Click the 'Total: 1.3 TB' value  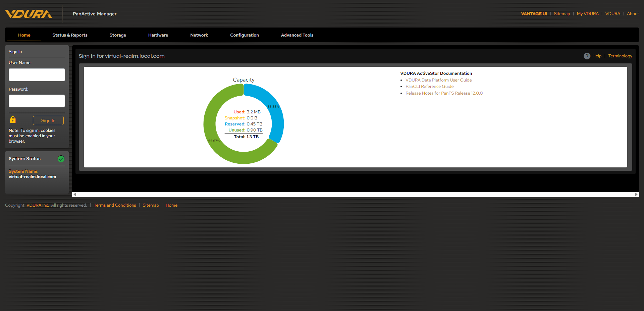(x=246, y=137)
